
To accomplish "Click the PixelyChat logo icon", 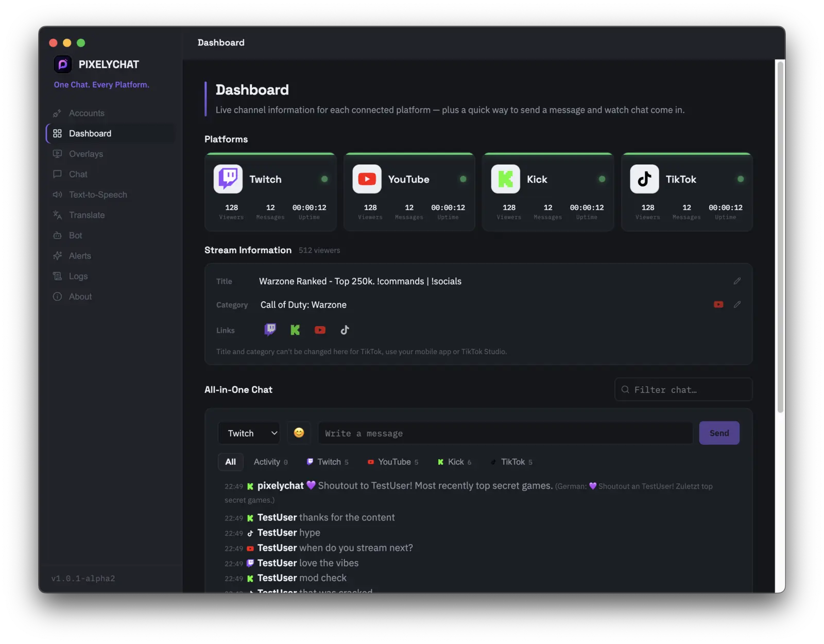I will point(63,64).
